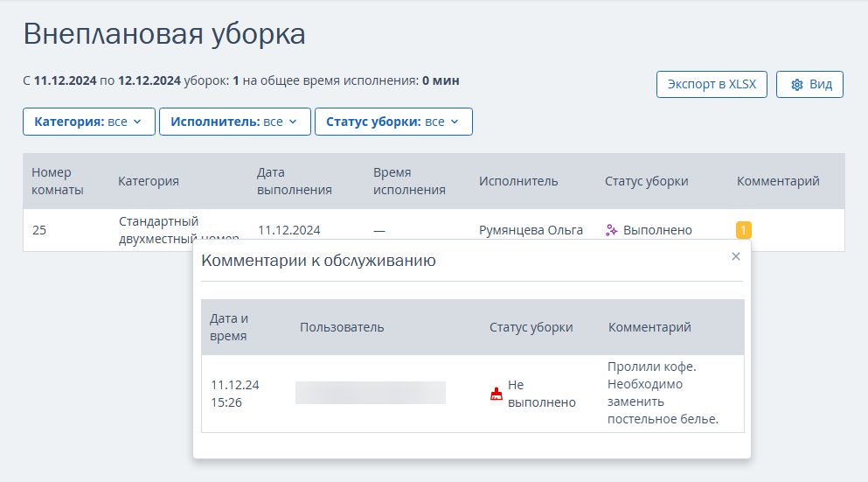Viewport: 868px width, 482px height.
Task: Click the popup Статус уборки column header
Action: pyautogui.click(x=531, y=327)
